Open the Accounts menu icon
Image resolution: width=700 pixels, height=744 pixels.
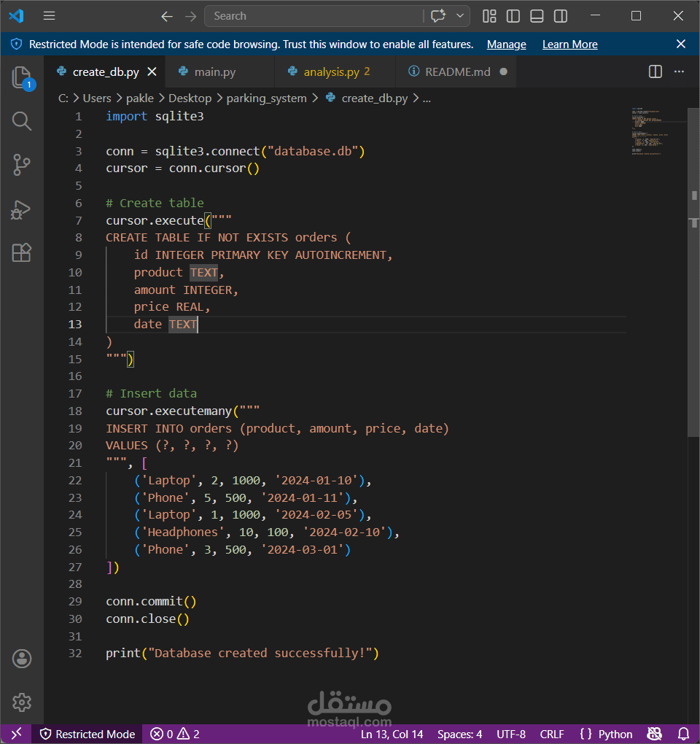click(x=22, y=659)
